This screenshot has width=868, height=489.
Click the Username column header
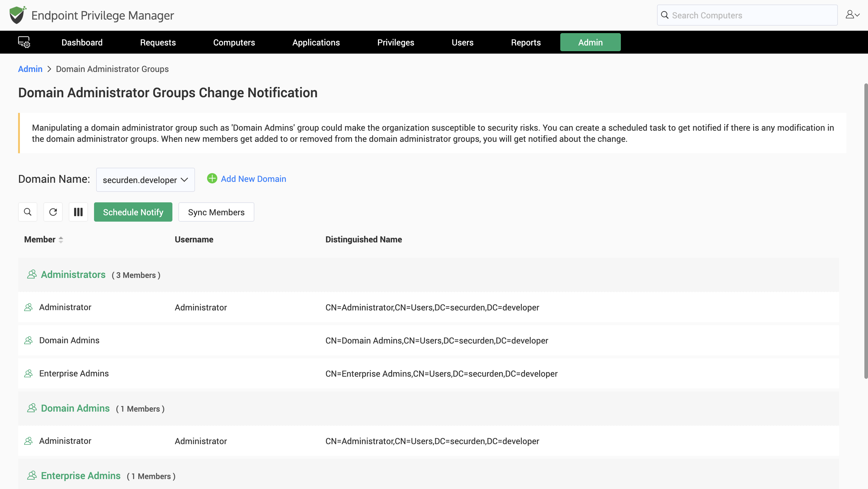pyautogui.click(x=194, y=240)
